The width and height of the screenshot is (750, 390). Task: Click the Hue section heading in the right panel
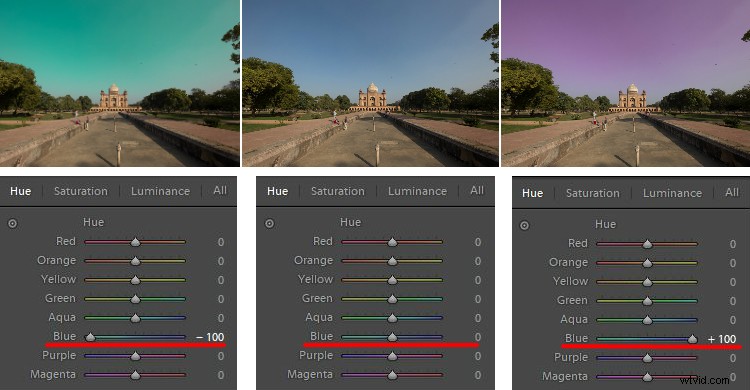click(606, 224)
